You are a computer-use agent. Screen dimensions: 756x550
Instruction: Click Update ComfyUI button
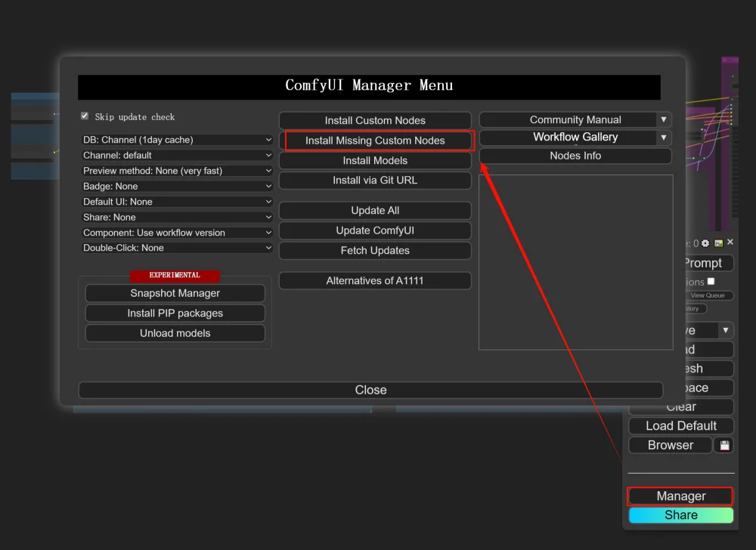click(375, 230)
